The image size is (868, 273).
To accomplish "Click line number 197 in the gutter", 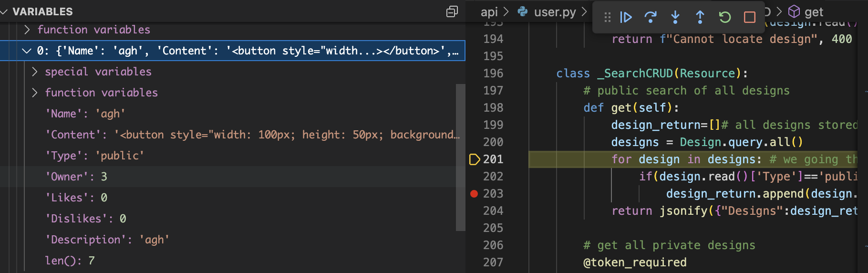I will click(x=493, y=90).
